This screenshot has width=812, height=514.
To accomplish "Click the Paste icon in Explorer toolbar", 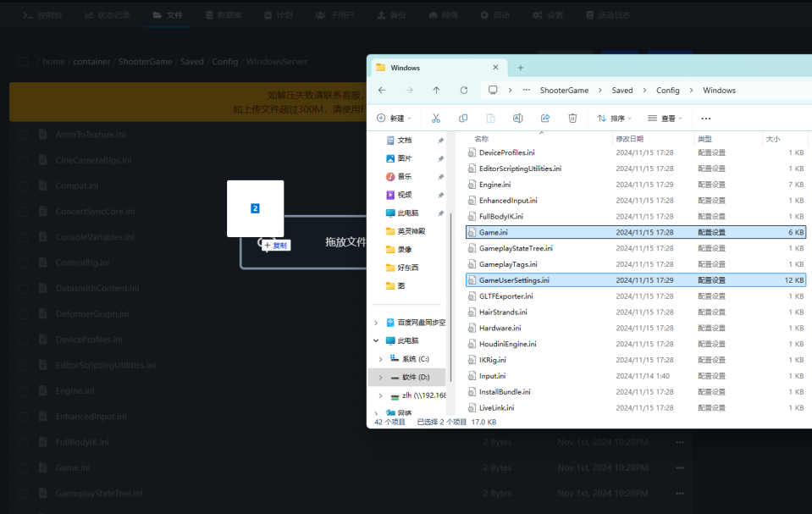I will click(x=490, y=119).
